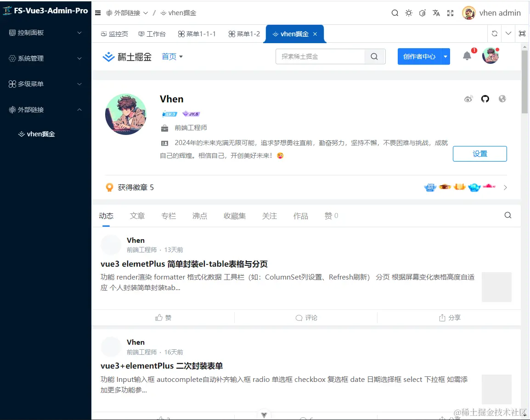Viewport: 530px width, 420px height.
Task: Switch to the 监控页 tab
Action: [x=114, y=34]
